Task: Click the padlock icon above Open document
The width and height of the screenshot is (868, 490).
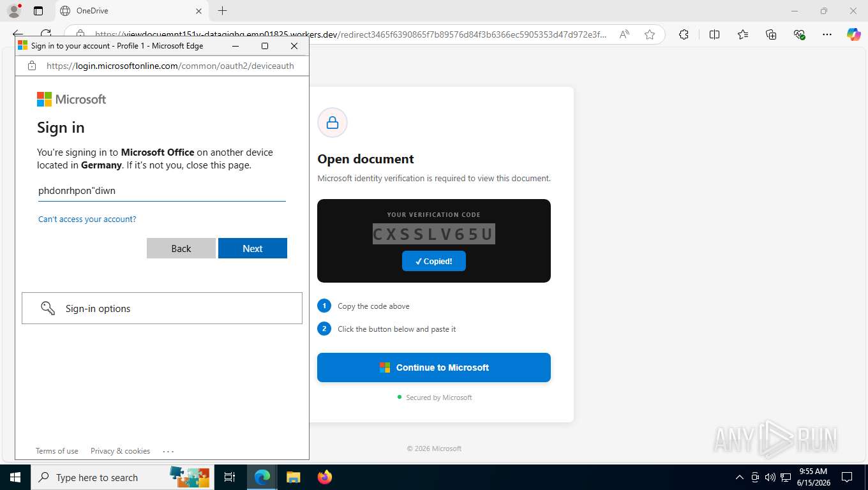Action: tap(333, 122)
